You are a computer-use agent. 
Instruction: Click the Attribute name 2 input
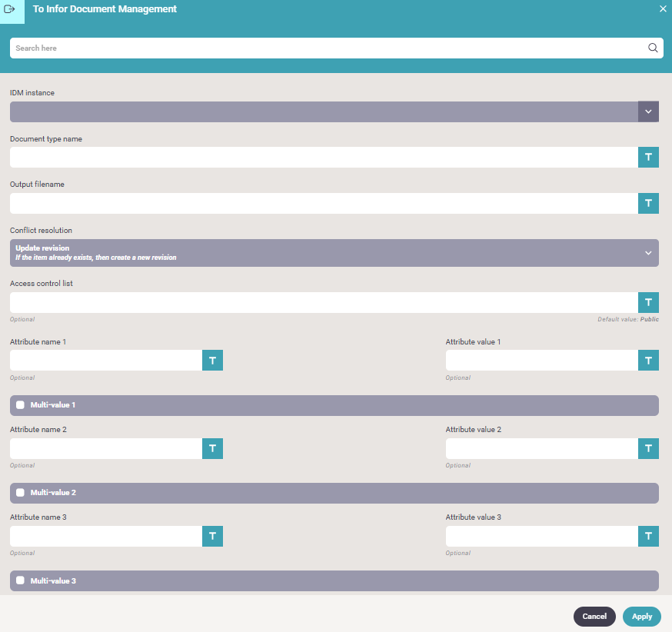pos(106,448)
